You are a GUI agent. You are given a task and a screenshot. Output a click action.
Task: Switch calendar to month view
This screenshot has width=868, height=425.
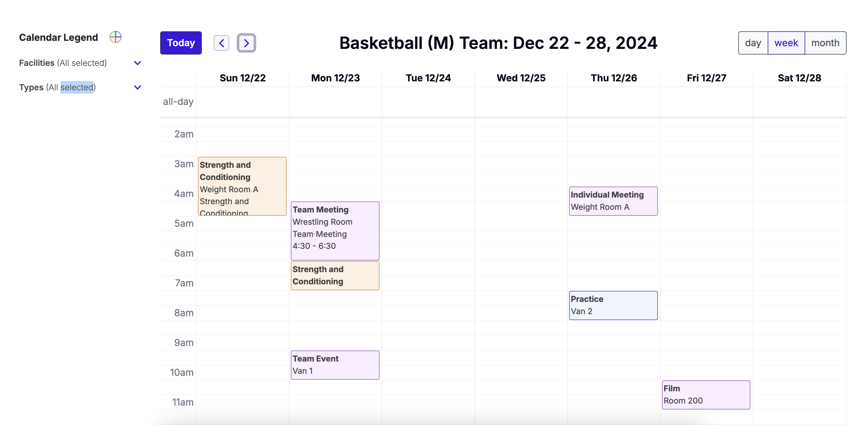point(825,43)
